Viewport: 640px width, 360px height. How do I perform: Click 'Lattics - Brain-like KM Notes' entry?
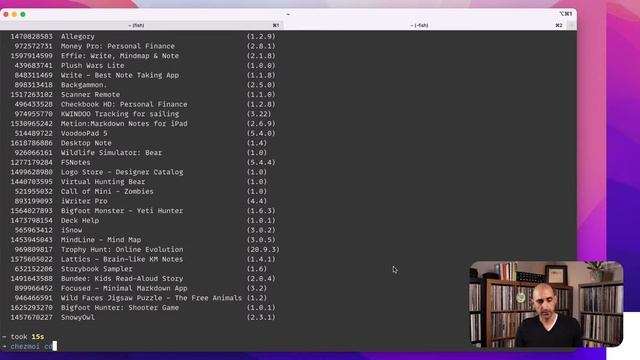122,260
